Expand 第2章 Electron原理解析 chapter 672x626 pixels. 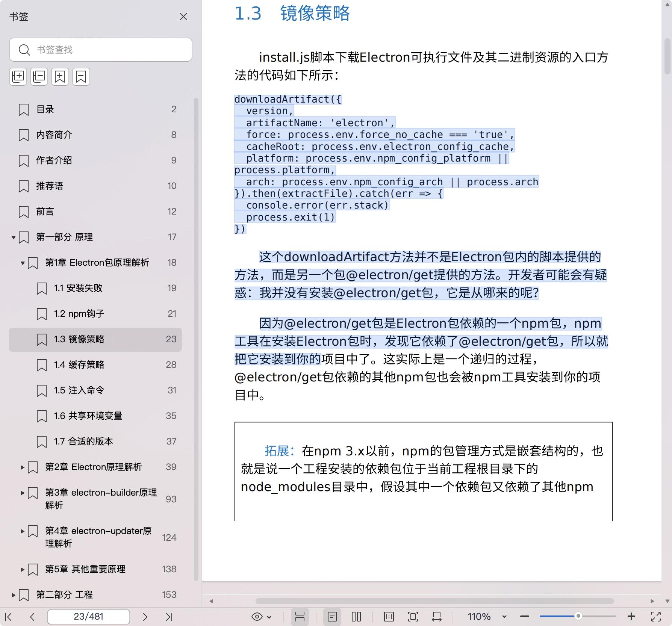pyautogui.click(x=23, y=467)
